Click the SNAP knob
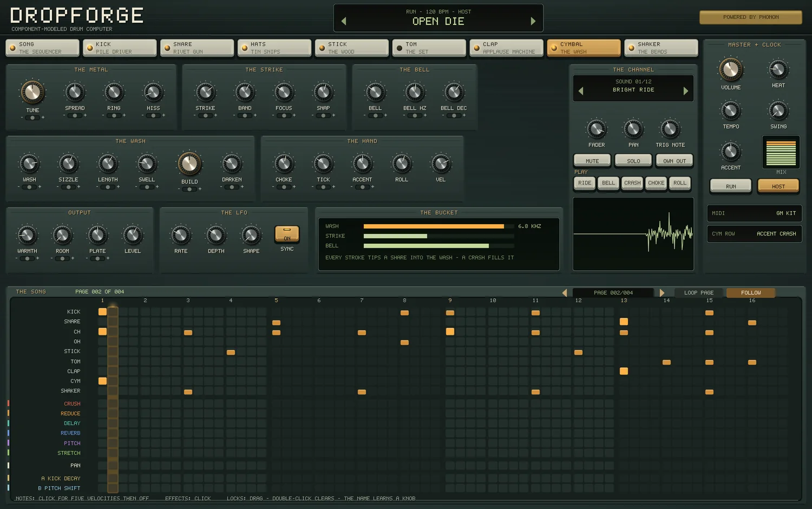812x509 pixels. [x=323, y=93]
